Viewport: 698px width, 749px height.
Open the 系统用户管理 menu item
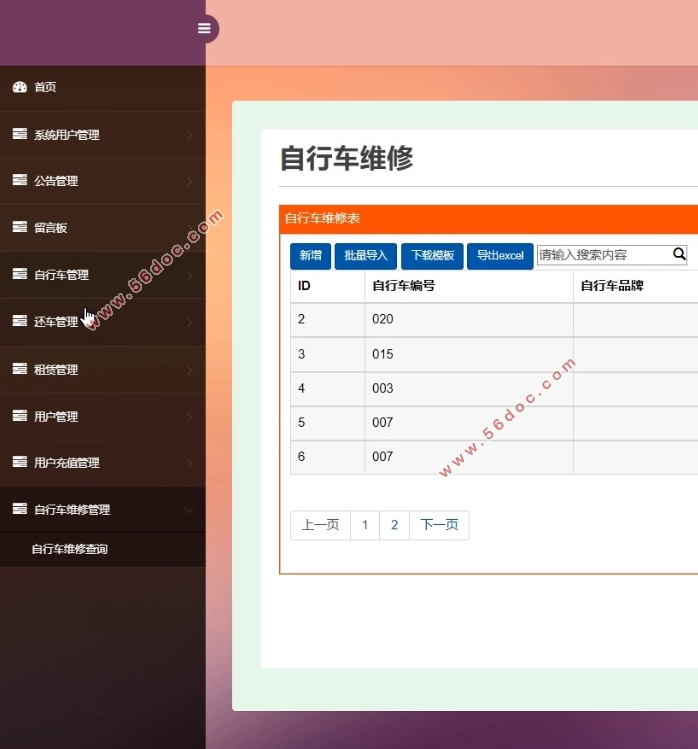pos(103,135)
